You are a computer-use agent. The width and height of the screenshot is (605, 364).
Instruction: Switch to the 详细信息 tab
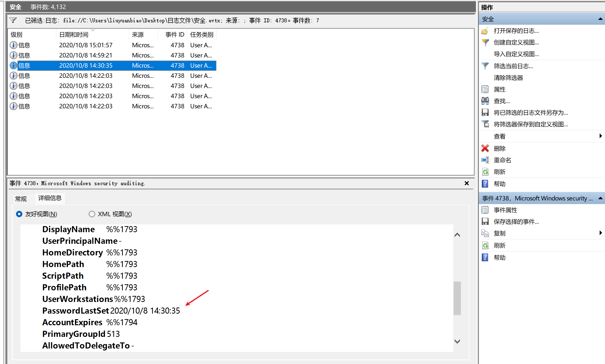tap(49, 198)
